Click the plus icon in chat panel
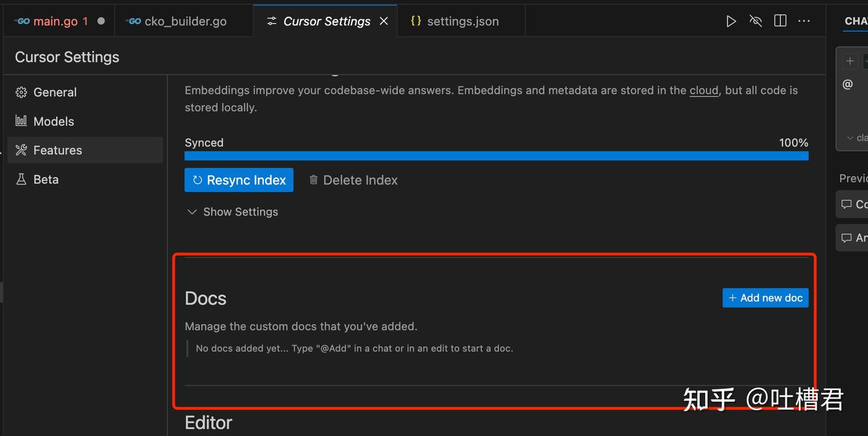Image resolution: width=868 pixels, height=436 pixels. click(x=850, y=61)
